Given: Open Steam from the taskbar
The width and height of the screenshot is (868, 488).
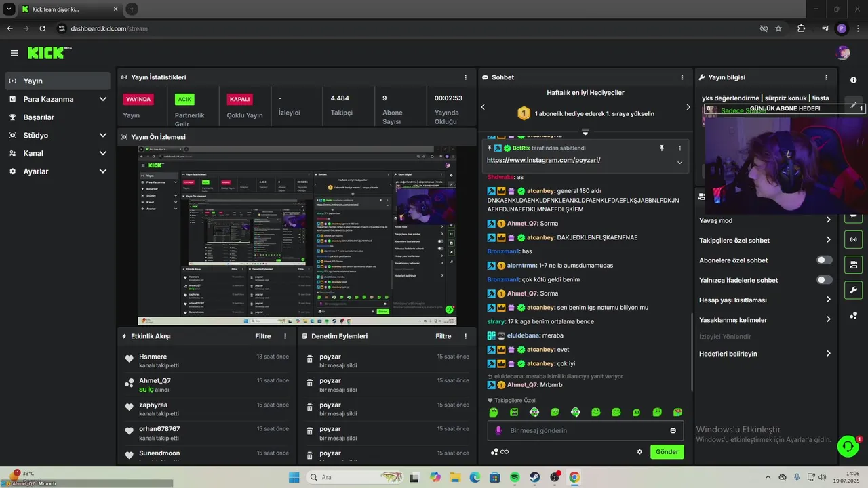Looking at the screenshot, I should 534,477.
